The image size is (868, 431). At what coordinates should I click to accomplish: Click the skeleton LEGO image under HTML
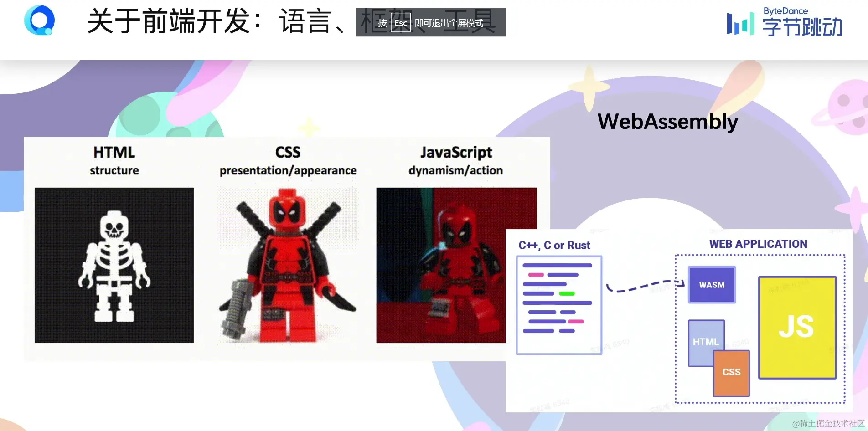click(114, 265)
